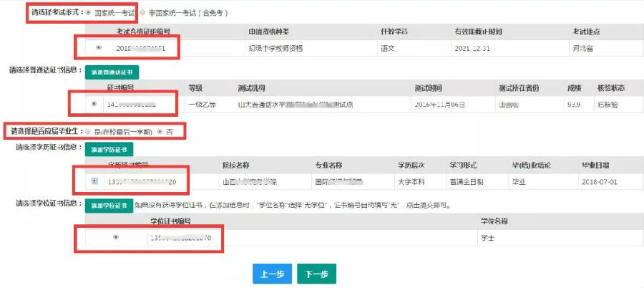The image size is (644, 288).
Task: Click the 添加学历证书 button
Action: tap(109, 149)
